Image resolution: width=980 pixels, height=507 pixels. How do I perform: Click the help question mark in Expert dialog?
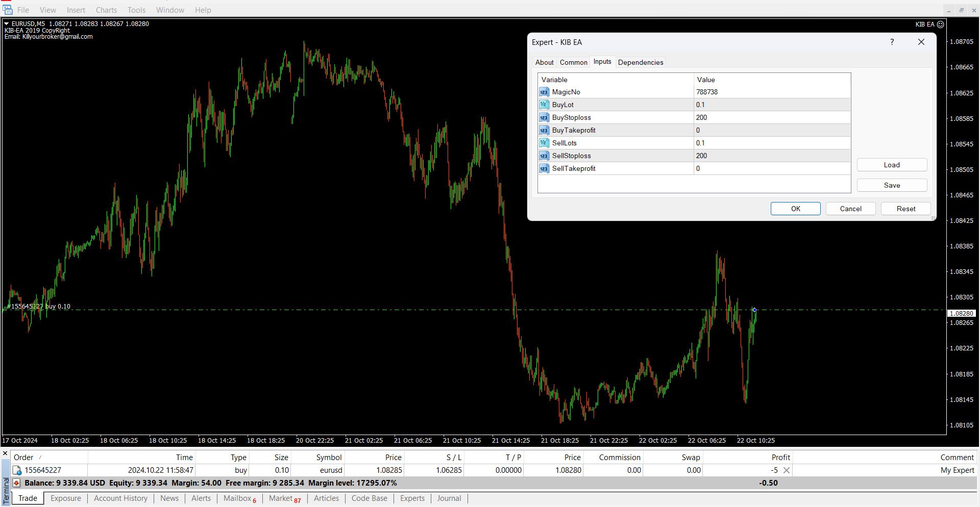[x=892, y=42]
